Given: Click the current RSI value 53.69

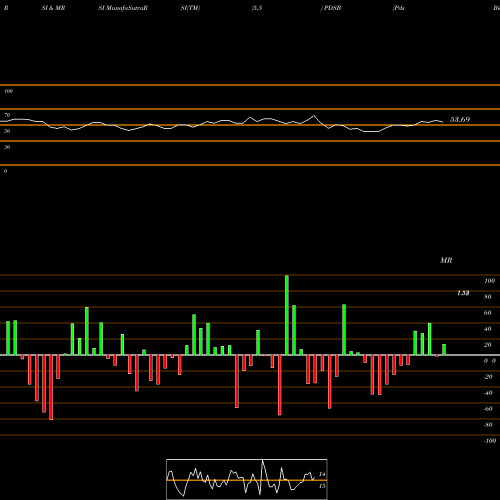Looking at the screenshot, I should tap(460, 119).
